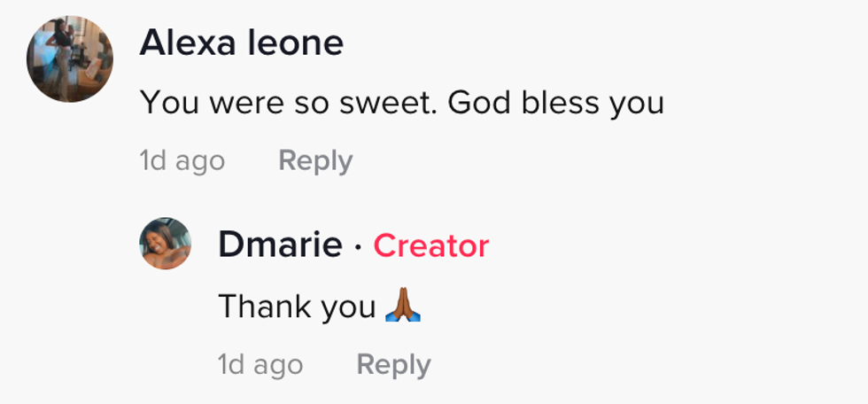Reply to Alexa leone's comment
The image size is (868, 404).
[x=315, y=160]
